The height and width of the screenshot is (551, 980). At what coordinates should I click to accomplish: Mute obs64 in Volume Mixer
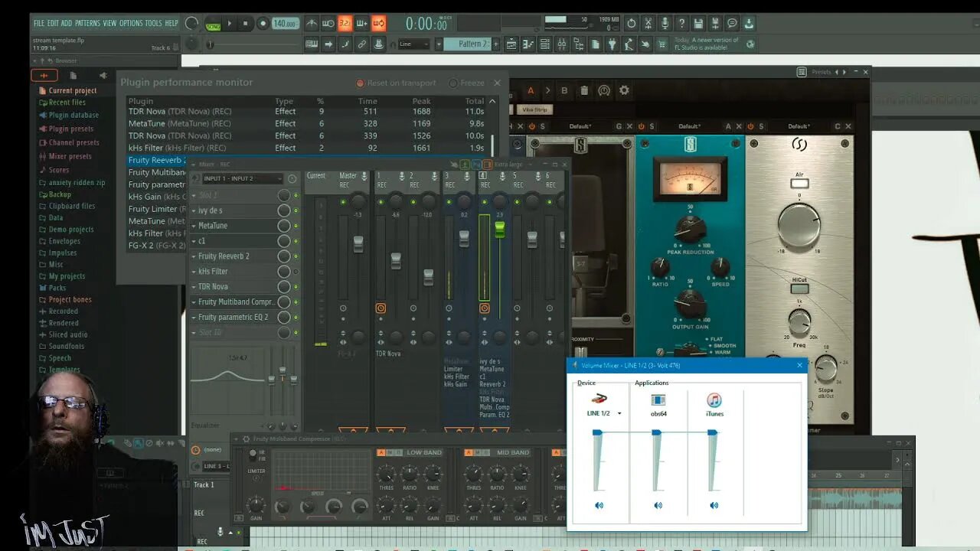pos(658,505)
